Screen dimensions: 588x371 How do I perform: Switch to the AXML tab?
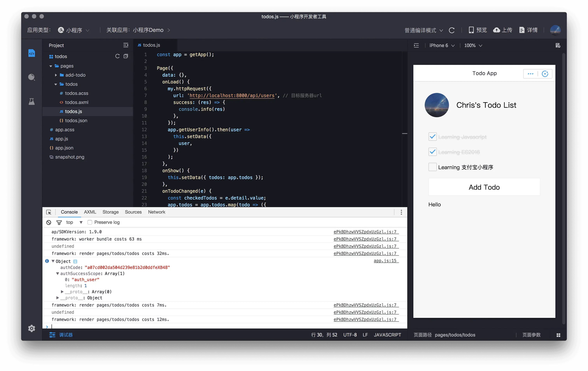[x=90, y=212]
